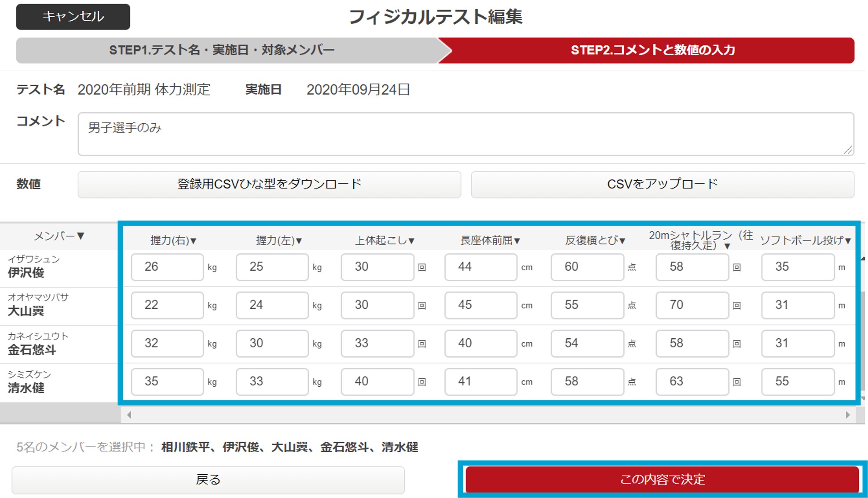Click 清水健's ソフトボール投げ input field
Image resolution: width=868 pixels, height=498 pixels.
(x=797, y=381)
